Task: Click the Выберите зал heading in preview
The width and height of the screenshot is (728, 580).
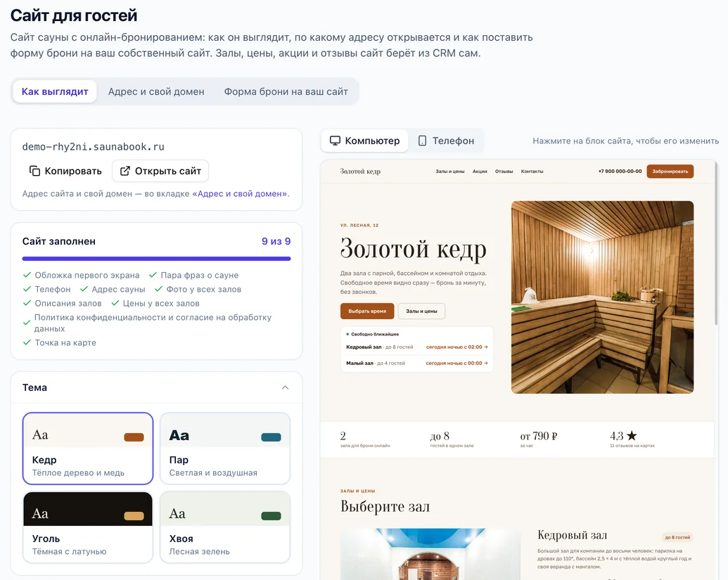Action: (385, 506)
